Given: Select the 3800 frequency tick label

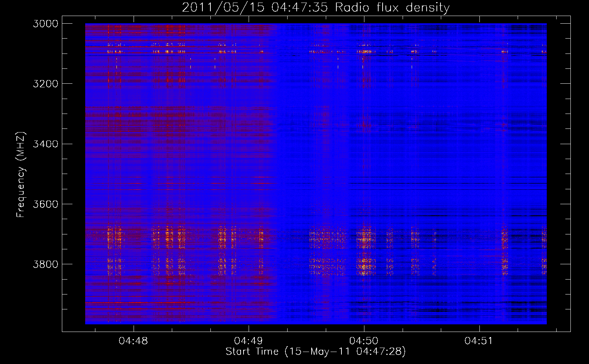Looking at the screenshot, I should tap(46, 264).
